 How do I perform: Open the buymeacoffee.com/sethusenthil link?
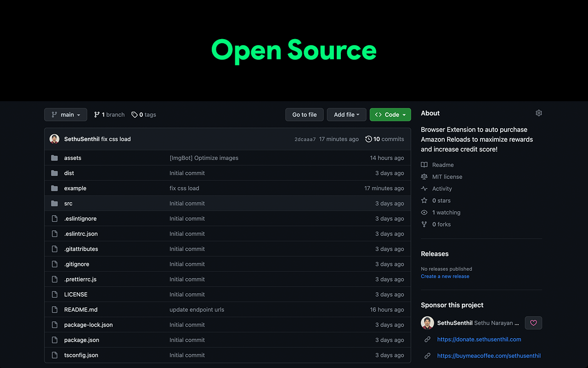[489, 356]
